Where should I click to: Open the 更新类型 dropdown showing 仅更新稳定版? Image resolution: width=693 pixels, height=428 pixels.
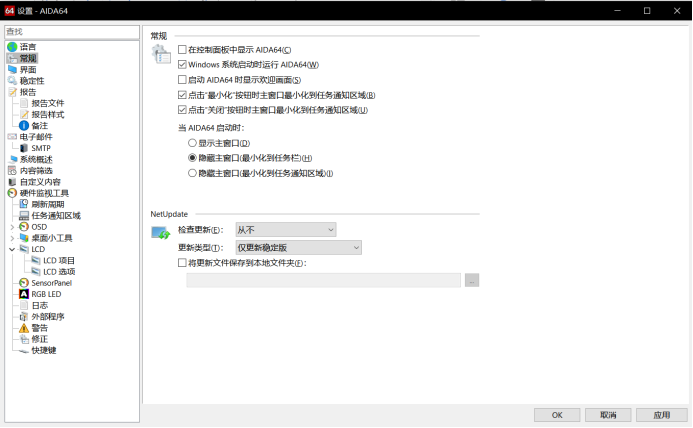coord(299,248)
